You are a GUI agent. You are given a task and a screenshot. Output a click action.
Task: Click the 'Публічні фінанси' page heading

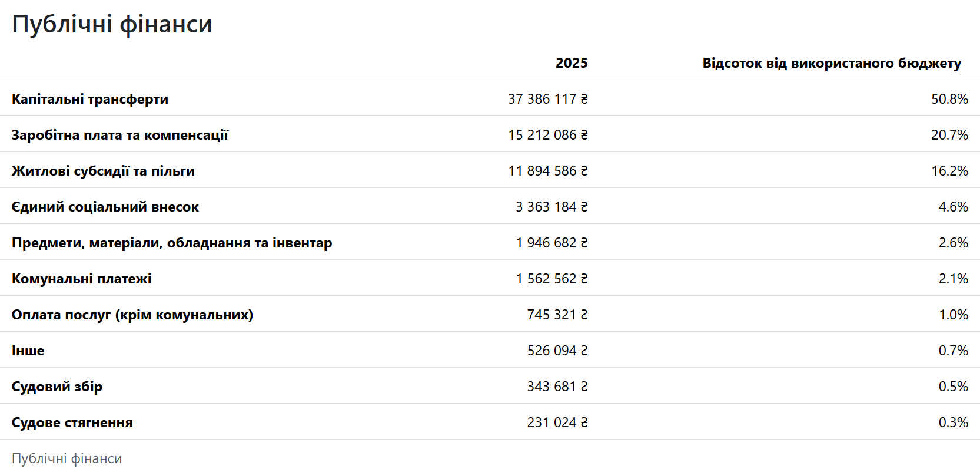[112, 25]
